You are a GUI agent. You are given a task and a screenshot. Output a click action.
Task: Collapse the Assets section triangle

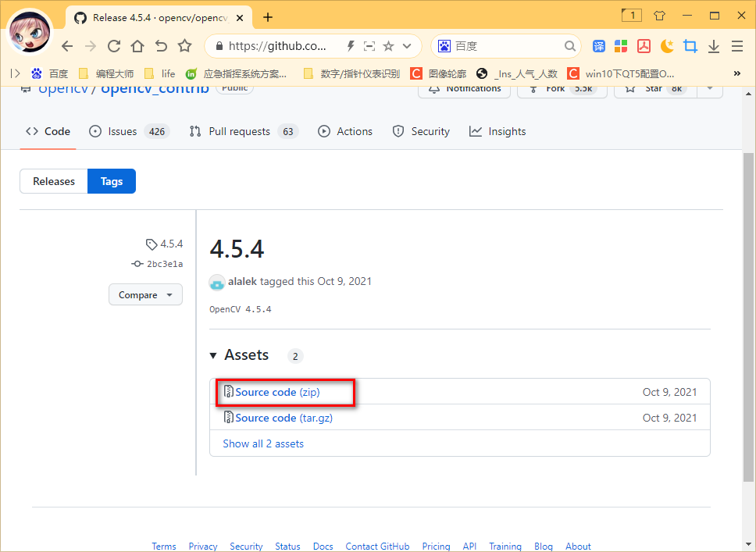213,356
